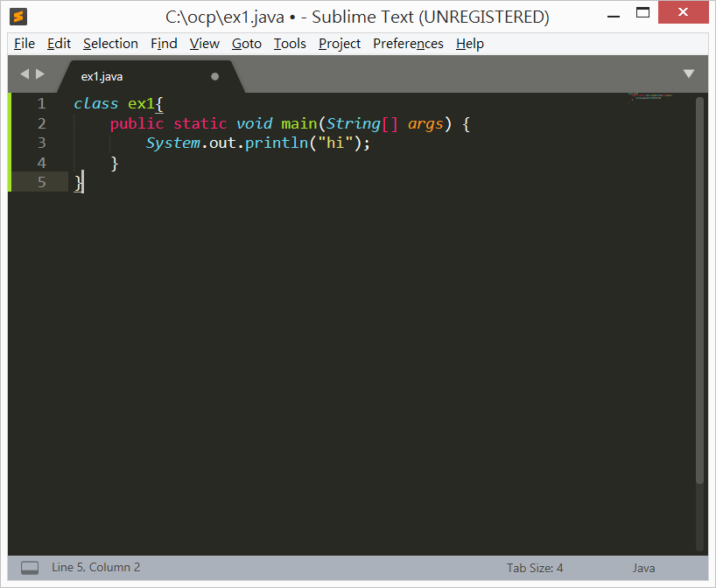Open the Edit menu

point(59,44)
